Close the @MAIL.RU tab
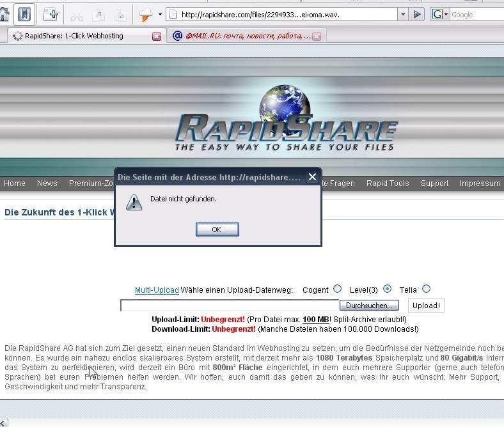The width and height of the screenshot is (504, 427). tap(317, 36)
